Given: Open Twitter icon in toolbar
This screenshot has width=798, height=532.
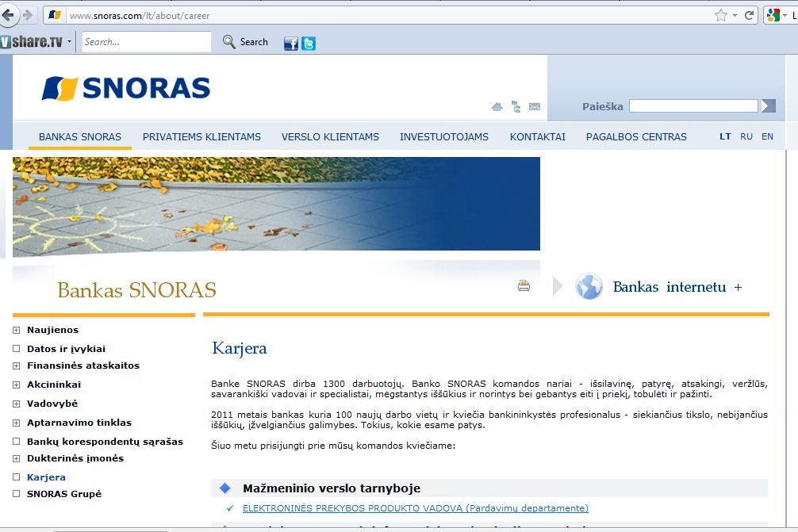Looking at the screenshot, I should (309, 44).
